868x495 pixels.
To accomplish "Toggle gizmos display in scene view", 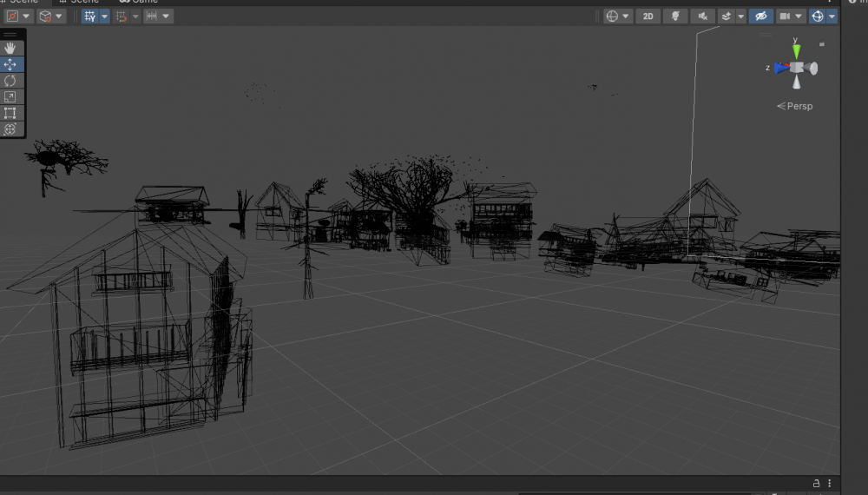I will coord(817,16).
